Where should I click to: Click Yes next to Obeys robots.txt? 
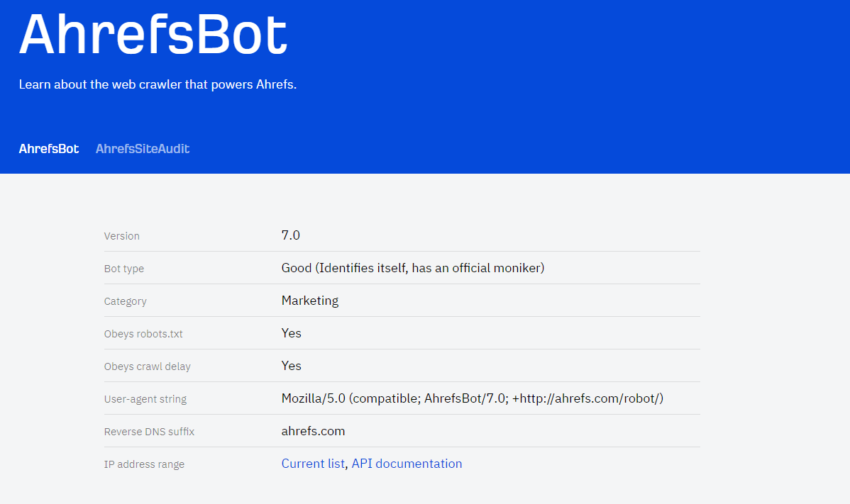point(291,332)
